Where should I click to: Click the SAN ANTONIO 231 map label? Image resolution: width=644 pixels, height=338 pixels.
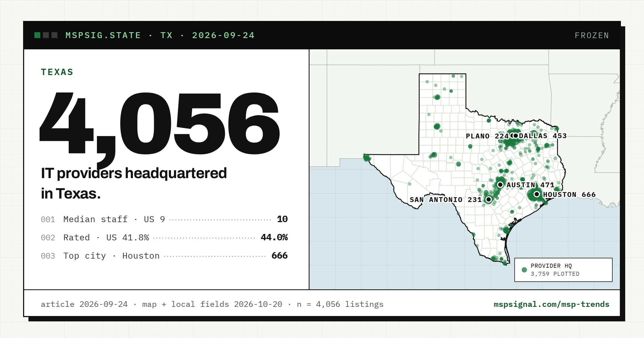(445, 200)
